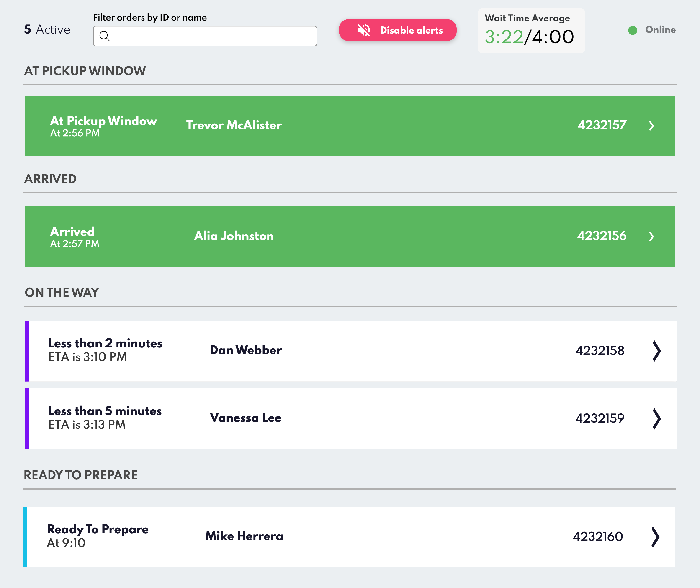Image resolution: width=700 pixels, height=588 pixels.
Task: Click the Vanessa Lee customer name
Action: [x=245, y=418]
